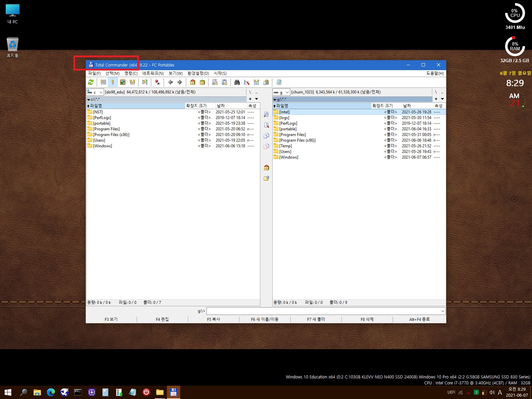
Task: Open the 파일(F) menu
Action: [x=94, y=73]
